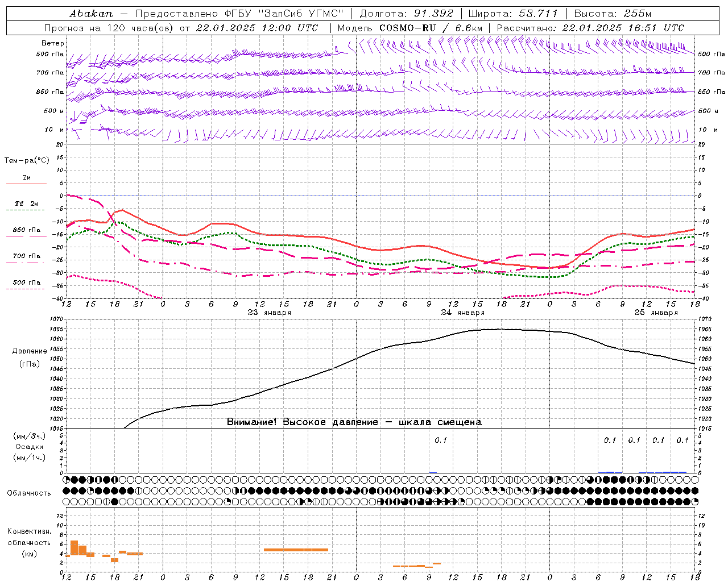
Task: Click the "Осадки" precipitation label
Action: 30,447
